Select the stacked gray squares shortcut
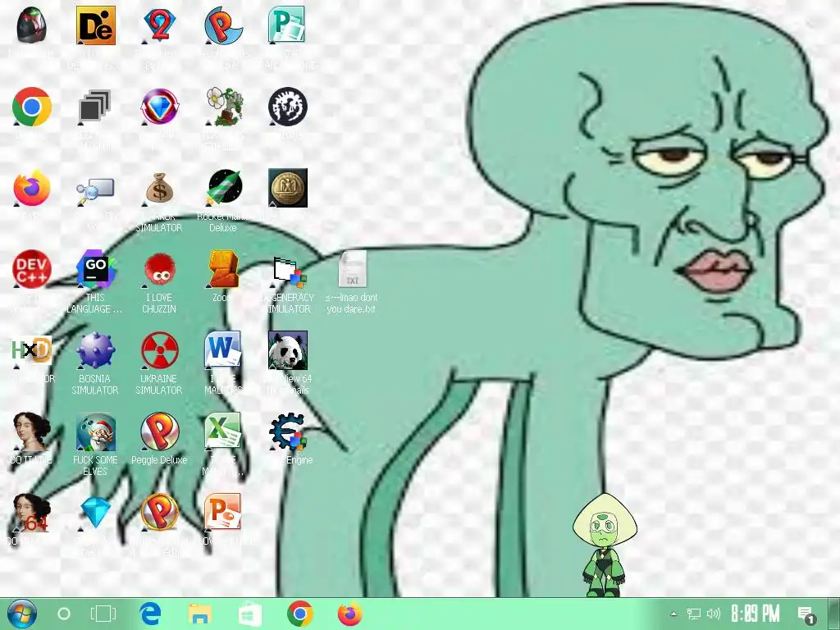The width and height of the screenshot is (840, 630). coord(95,107)
